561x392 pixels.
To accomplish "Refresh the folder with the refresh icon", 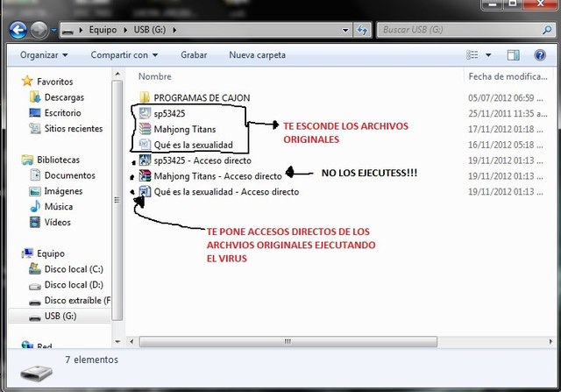I will (x=362, y=31).
